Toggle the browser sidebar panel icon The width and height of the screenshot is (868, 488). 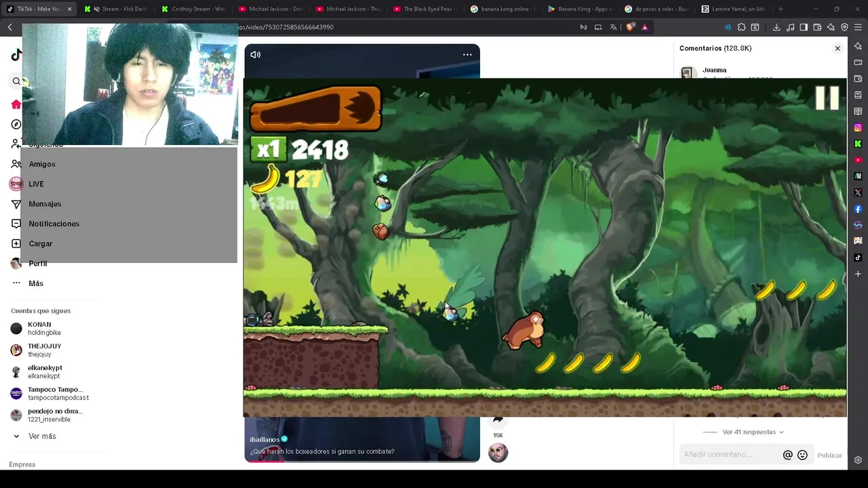tap(804, 27)
